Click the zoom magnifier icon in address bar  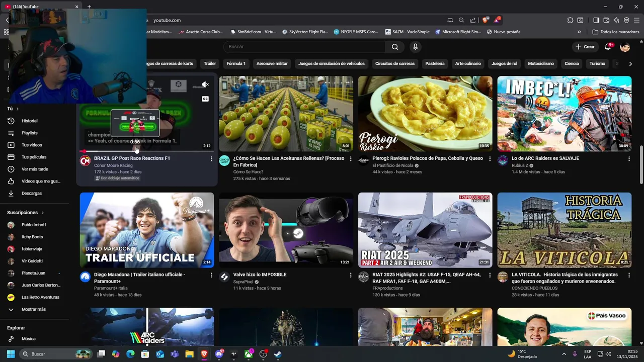coord(461,20)
